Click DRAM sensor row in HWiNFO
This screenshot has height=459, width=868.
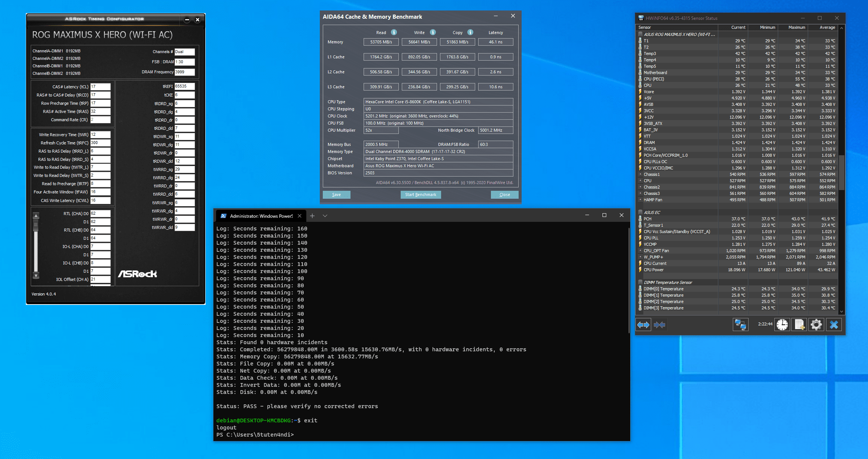(x=737, y=142)
